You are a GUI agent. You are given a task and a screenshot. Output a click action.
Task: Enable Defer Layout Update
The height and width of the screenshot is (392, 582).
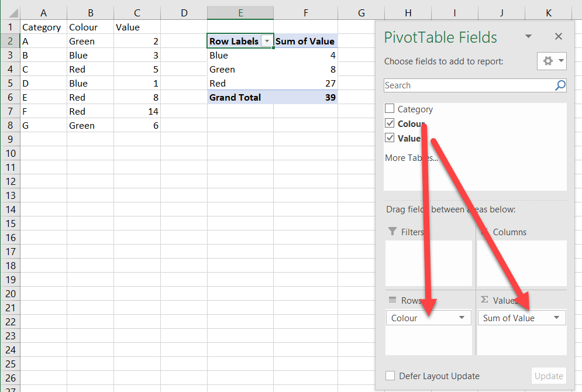390,376
